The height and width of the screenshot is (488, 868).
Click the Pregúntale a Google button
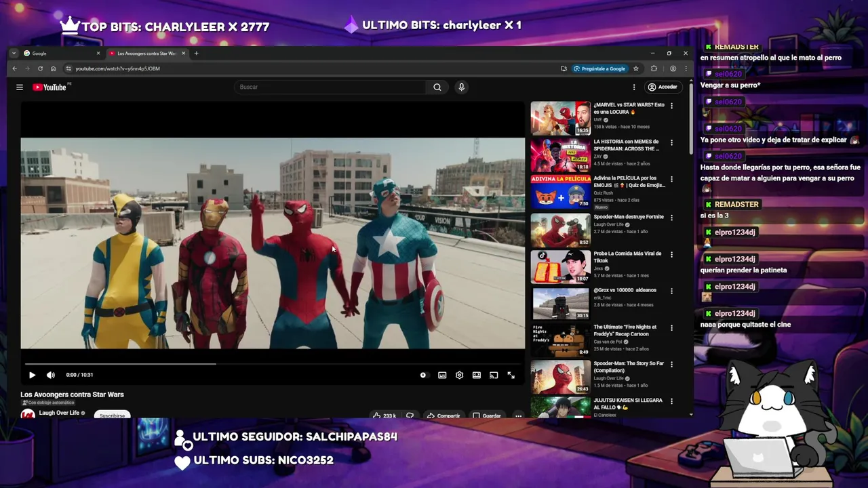[x=599, y=68]
